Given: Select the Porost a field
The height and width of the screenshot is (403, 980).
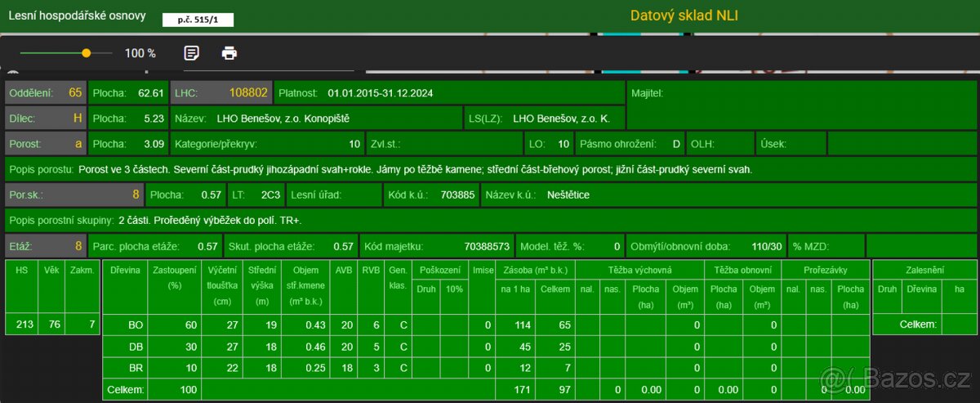Looking at the screenshot, I should 46,144.
